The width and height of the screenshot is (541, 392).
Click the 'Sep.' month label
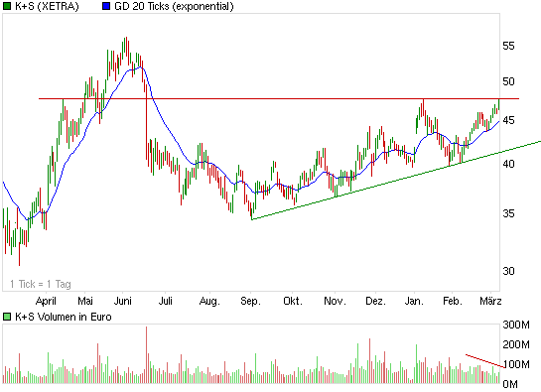[x=250, y=302]
